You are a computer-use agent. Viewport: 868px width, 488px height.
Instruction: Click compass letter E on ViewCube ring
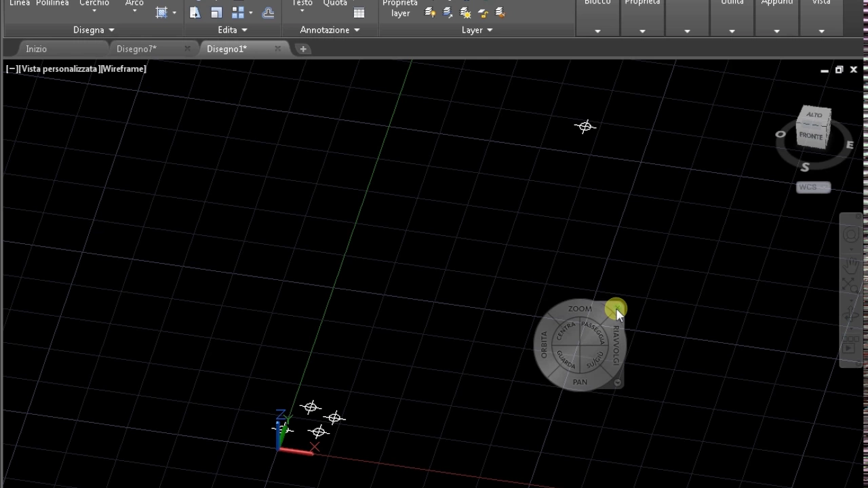(x=850, y=144)
